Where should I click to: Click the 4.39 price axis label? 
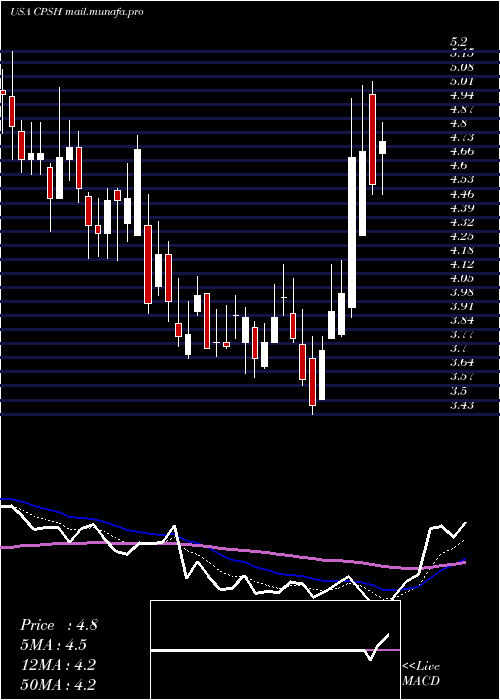pos(462,208)
